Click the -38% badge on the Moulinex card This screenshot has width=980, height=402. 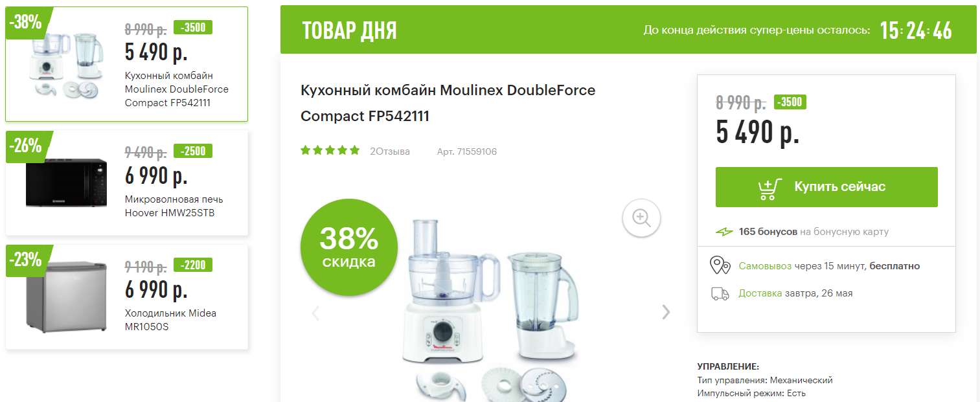click(x=26, y=22)
